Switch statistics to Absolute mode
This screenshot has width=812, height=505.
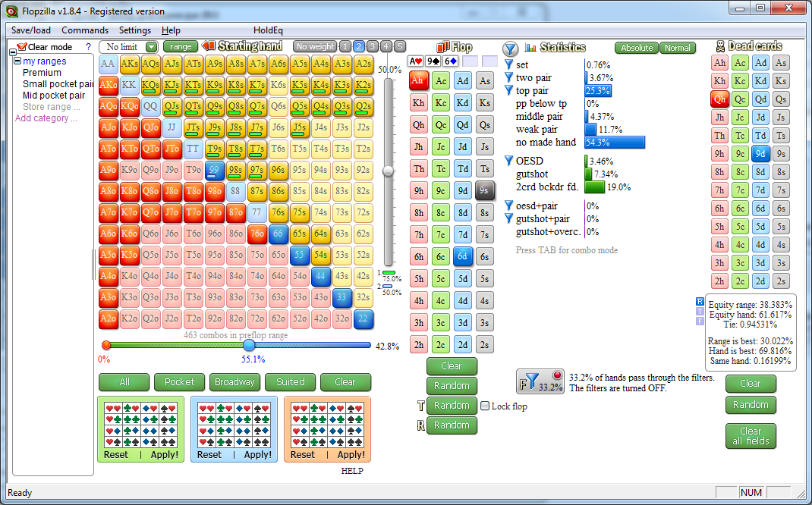pos(637,48)
